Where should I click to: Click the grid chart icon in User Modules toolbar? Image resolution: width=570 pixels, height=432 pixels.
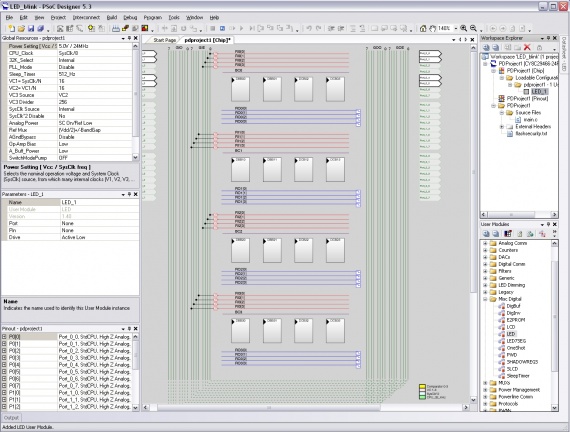(508, 233)
